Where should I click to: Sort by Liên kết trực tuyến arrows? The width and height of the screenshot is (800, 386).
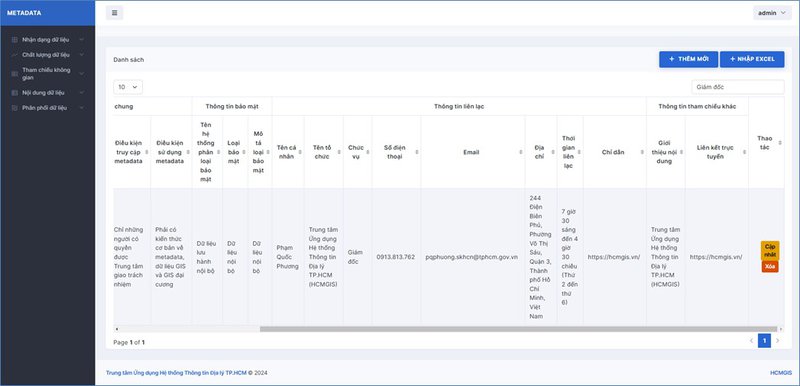pos(744,152)
